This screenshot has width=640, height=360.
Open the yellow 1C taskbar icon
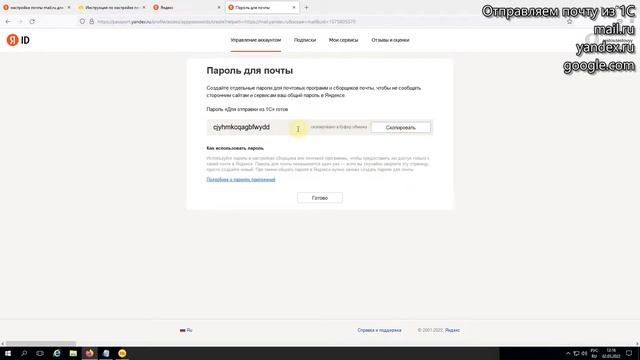pyautogui.click(x=122, y=353)
